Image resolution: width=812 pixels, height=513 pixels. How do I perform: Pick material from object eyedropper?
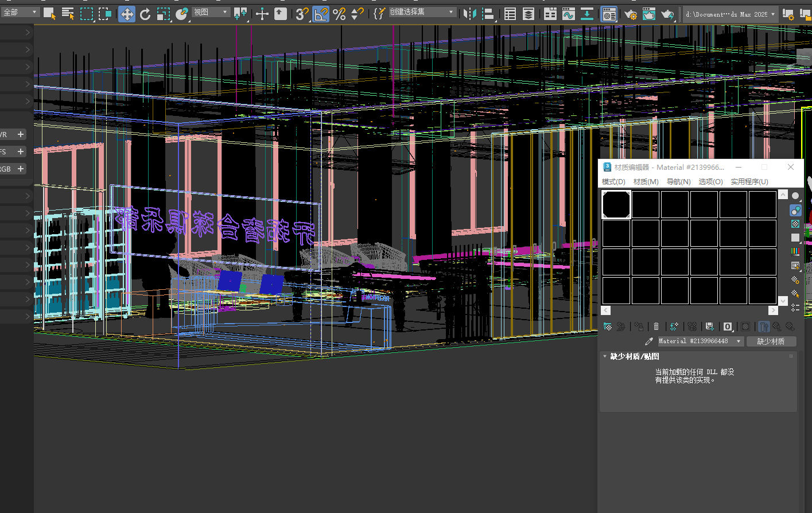(649, 341)
